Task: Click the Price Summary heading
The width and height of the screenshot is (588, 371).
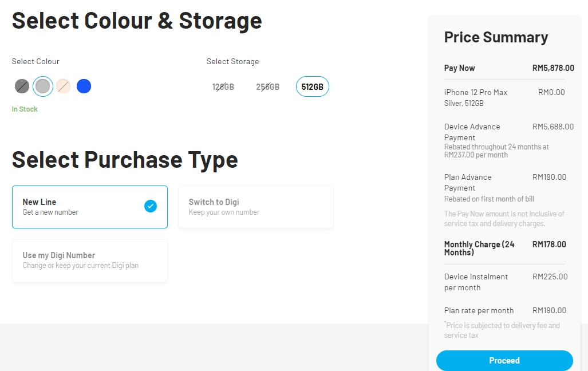Action: coord(496,37)
